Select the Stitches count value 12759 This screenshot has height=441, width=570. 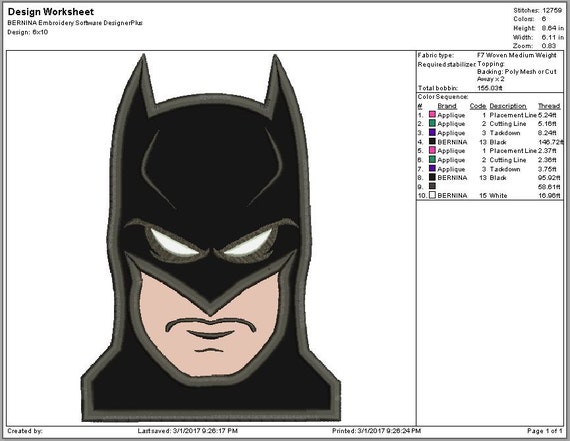coord(552,11)
